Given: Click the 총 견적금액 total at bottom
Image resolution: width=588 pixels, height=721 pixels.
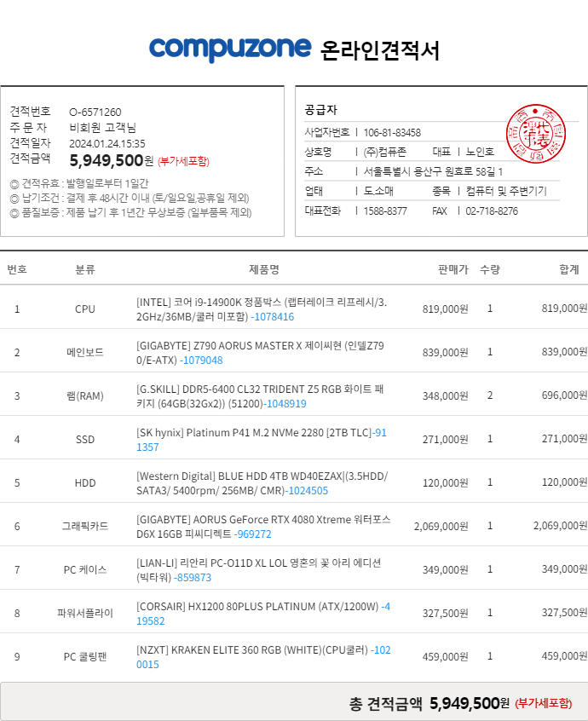Looking at the screenshot, I should pyautogui.click(x=429, y=703).
